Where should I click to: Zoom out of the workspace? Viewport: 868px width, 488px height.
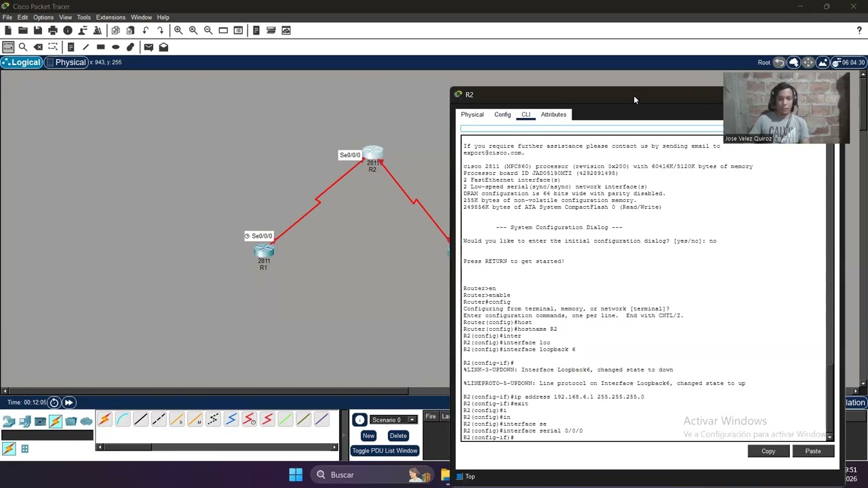[x=208, y=30]
